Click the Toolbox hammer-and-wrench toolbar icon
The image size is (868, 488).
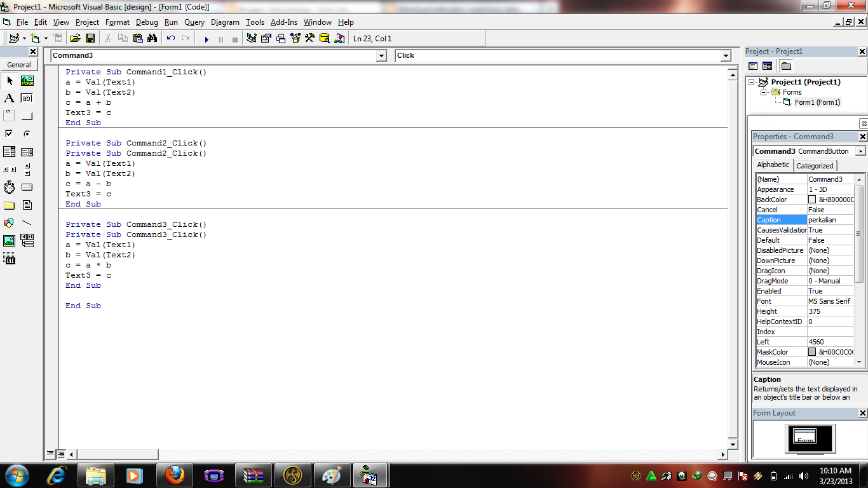310,38
